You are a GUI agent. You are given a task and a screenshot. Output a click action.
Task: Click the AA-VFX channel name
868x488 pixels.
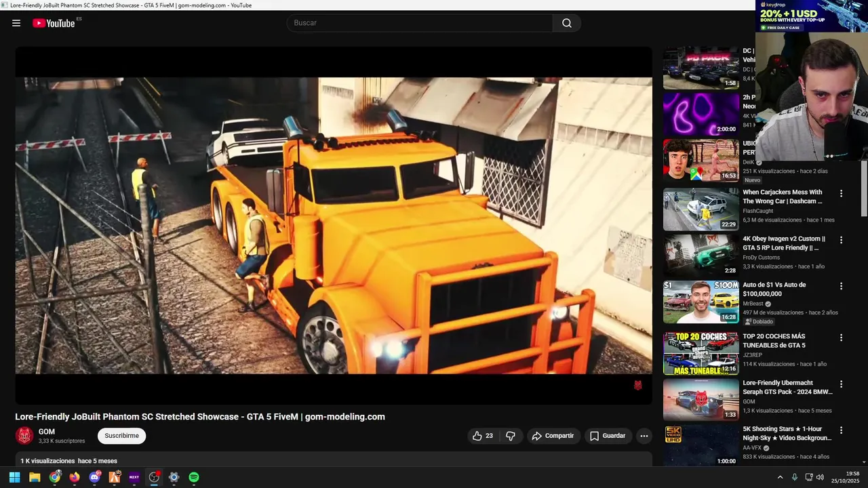752,448
